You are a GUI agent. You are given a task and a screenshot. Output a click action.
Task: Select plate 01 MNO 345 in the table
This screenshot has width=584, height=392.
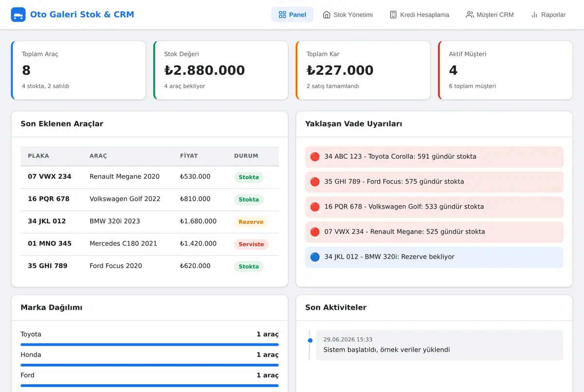click(50, 244)
